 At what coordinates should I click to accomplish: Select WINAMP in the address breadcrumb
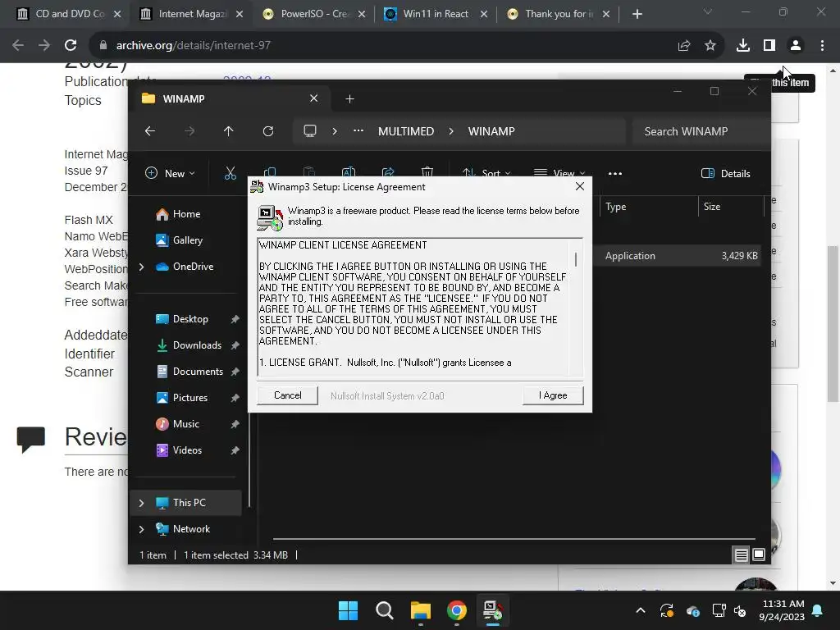coord(491,131)
